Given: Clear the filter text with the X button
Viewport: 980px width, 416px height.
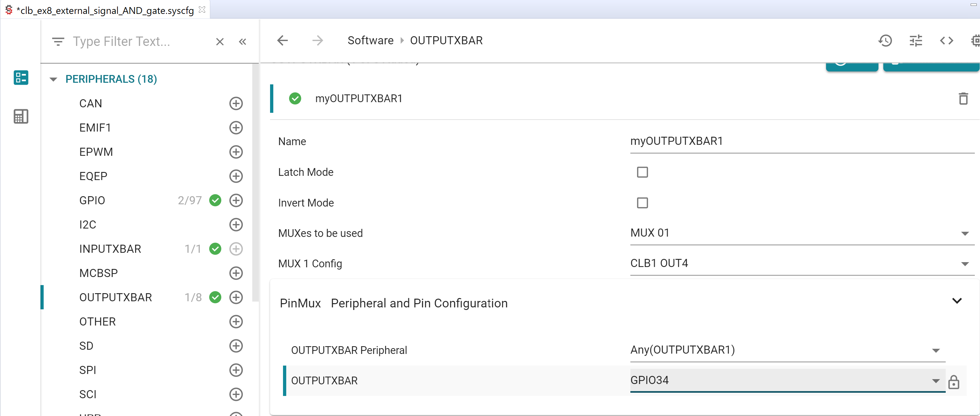Looking at the screenshot, I should [x=220, y=41].
